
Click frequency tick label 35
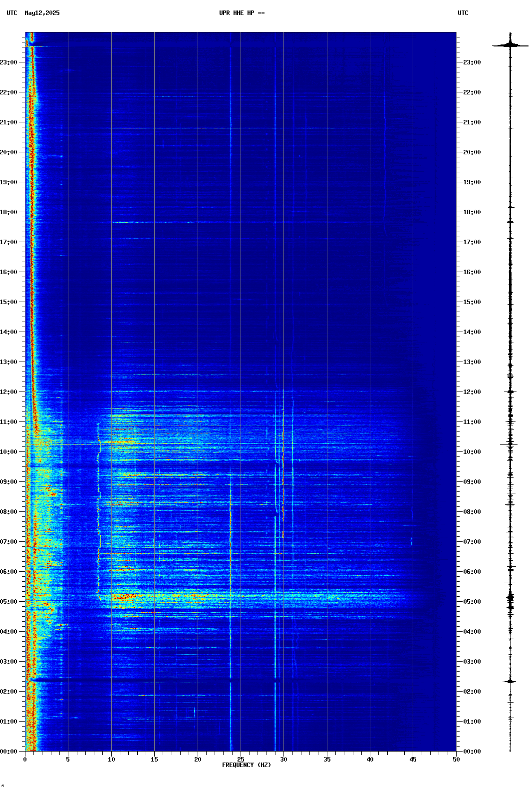coord(327,760)
